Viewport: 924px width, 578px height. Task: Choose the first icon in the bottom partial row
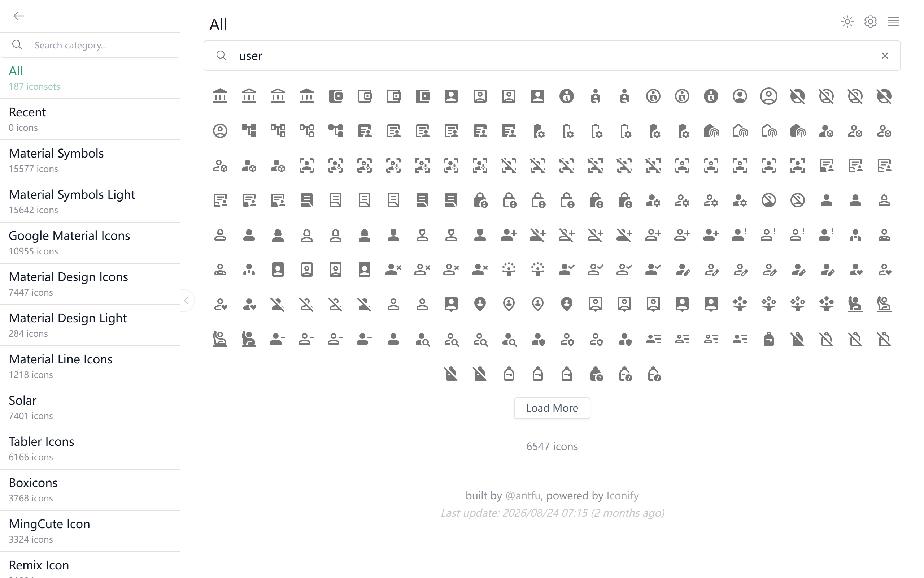451,374
